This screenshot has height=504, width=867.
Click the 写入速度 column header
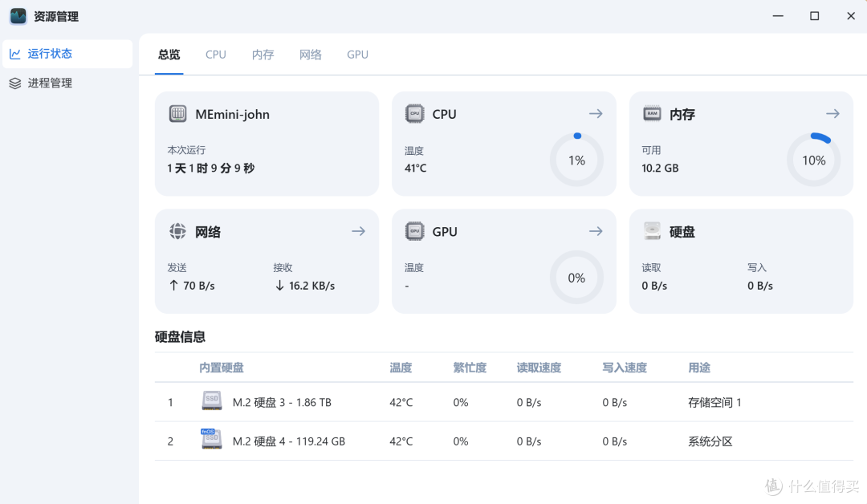coord(625,368)
